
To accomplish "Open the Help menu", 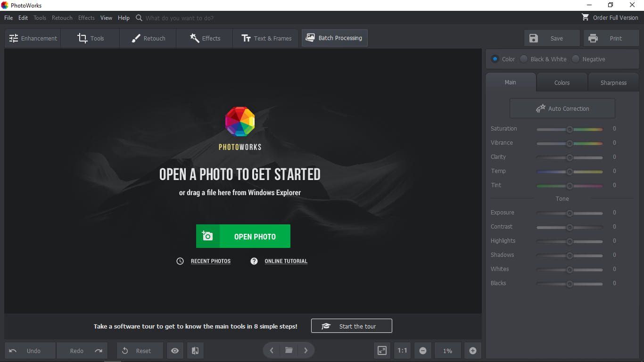I will pos(124,18).
